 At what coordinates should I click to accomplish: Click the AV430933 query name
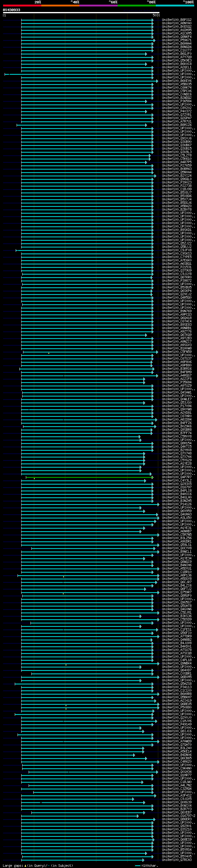tap(11, 10)
